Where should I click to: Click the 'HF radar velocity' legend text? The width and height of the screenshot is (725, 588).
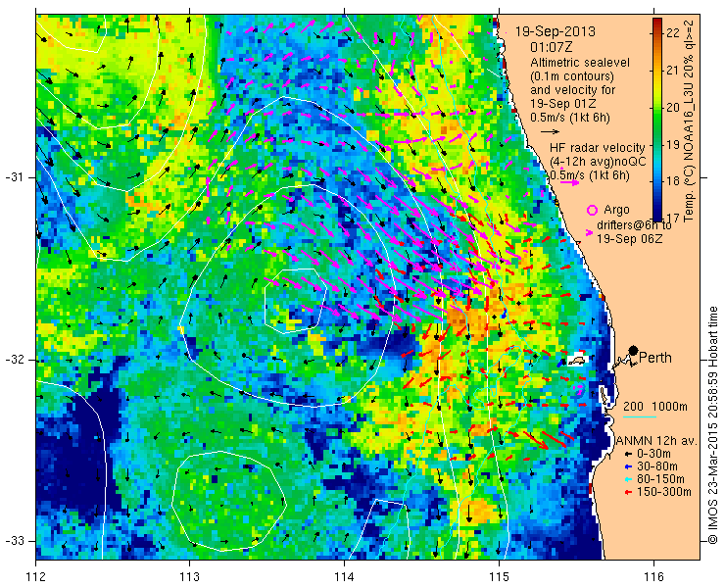598,148
